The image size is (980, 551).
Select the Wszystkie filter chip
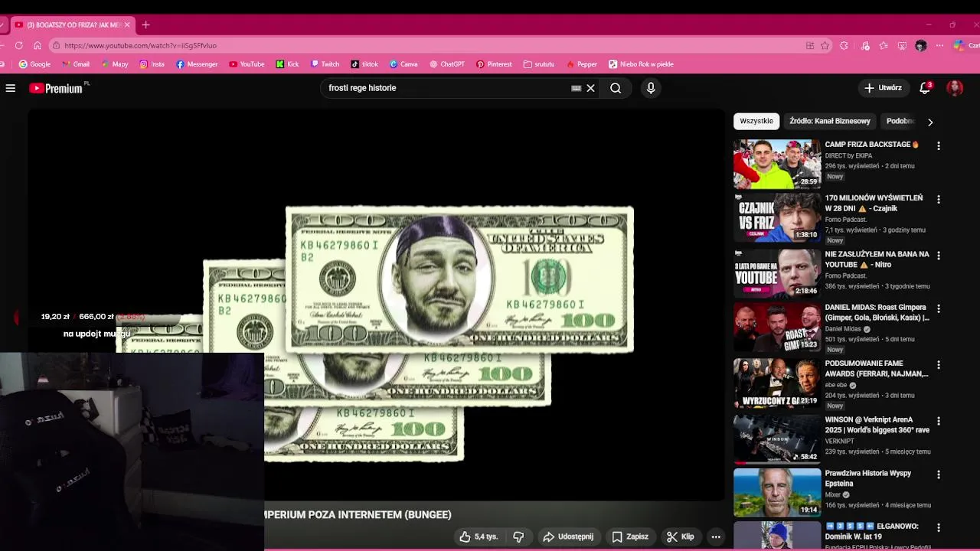point(756,121)
